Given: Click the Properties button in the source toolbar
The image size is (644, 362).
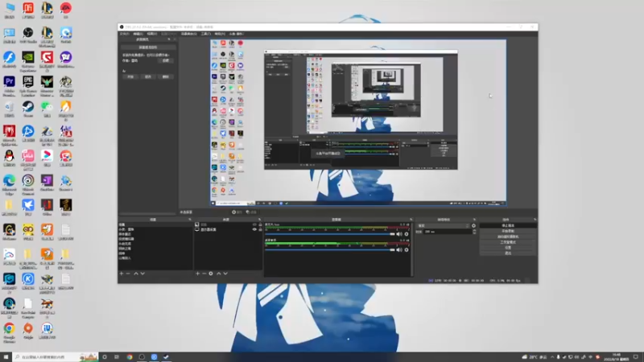Looking at the screenshot, I should [237, 212].
